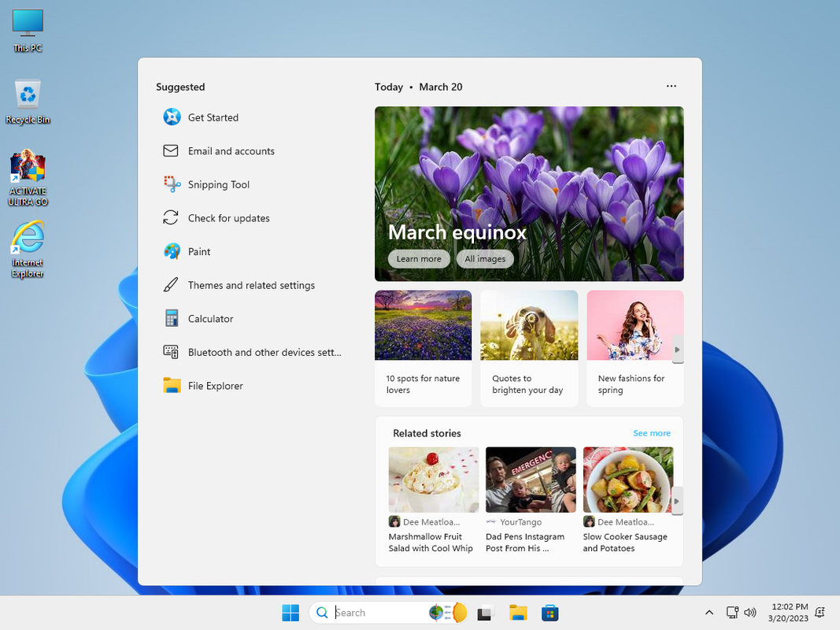Screen dimensions: 840x630
Task: Click the Windows Start button
Action: [290, 613]
